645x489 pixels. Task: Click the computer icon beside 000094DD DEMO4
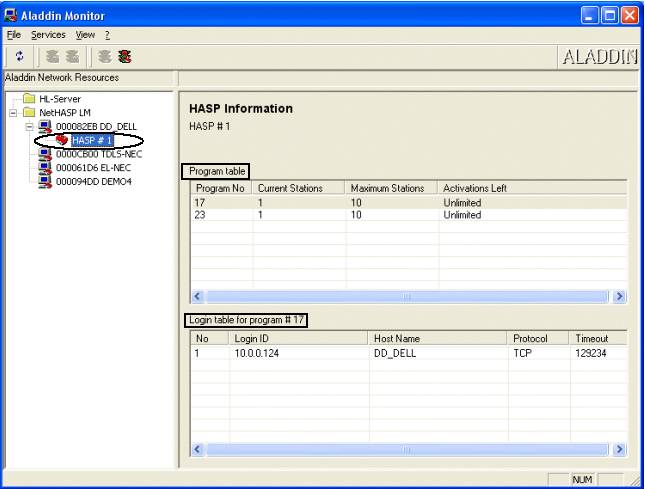pos(45,181)
